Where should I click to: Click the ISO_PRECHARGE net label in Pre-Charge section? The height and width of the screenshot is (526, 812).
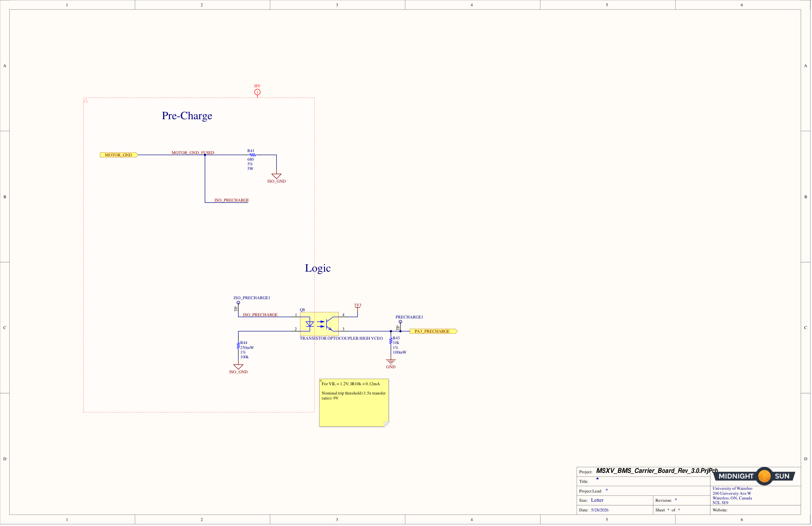(x=232, y=200)
